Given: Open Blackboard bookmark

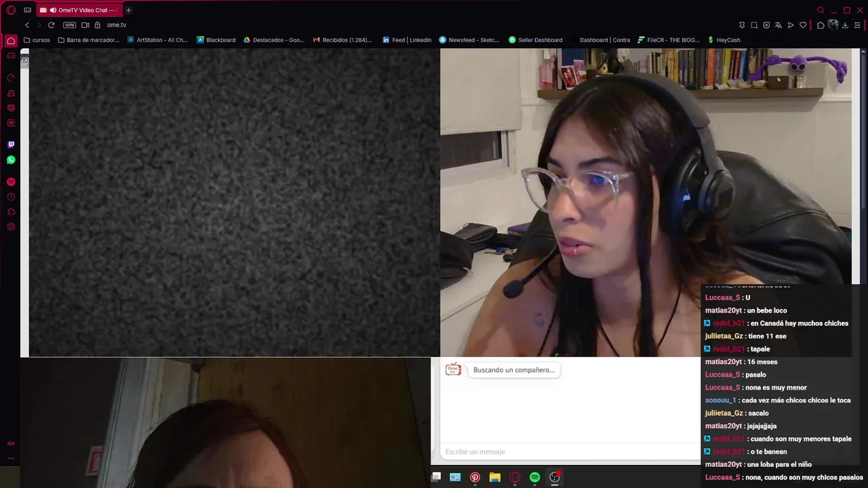Looking at the screenshot, I should (x=216, y=40).
